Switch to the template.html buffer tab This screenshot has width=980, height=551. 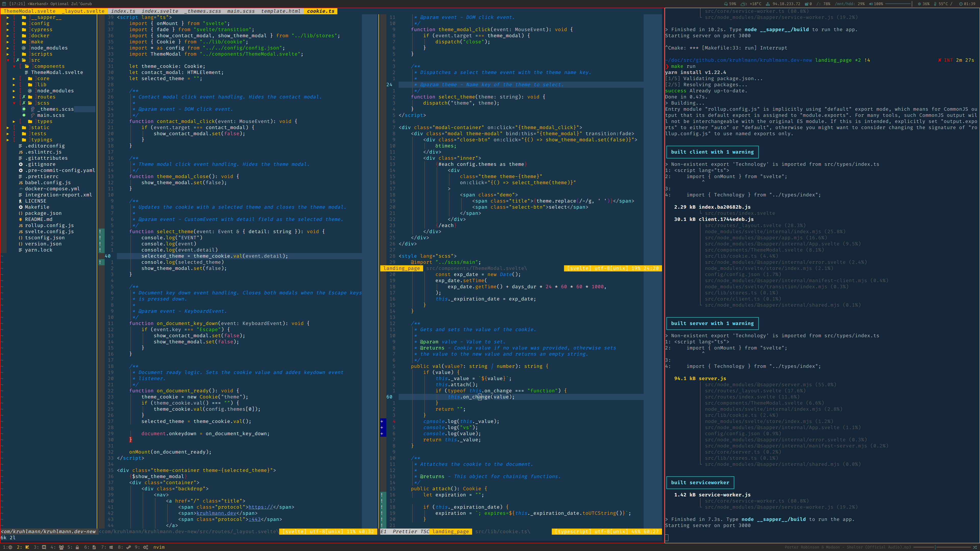[280, 11]
